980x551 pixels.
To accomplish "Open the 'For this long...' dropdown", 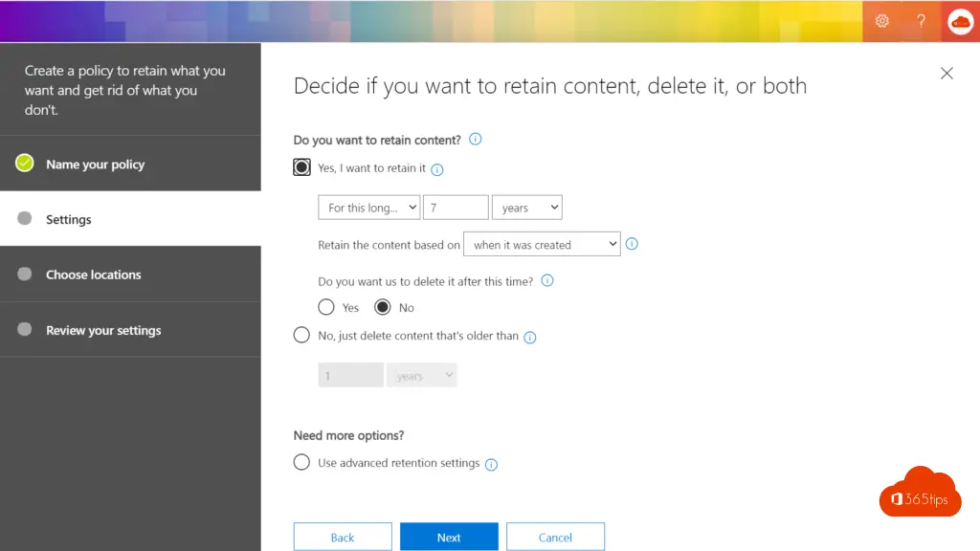I will coord(368,208).
